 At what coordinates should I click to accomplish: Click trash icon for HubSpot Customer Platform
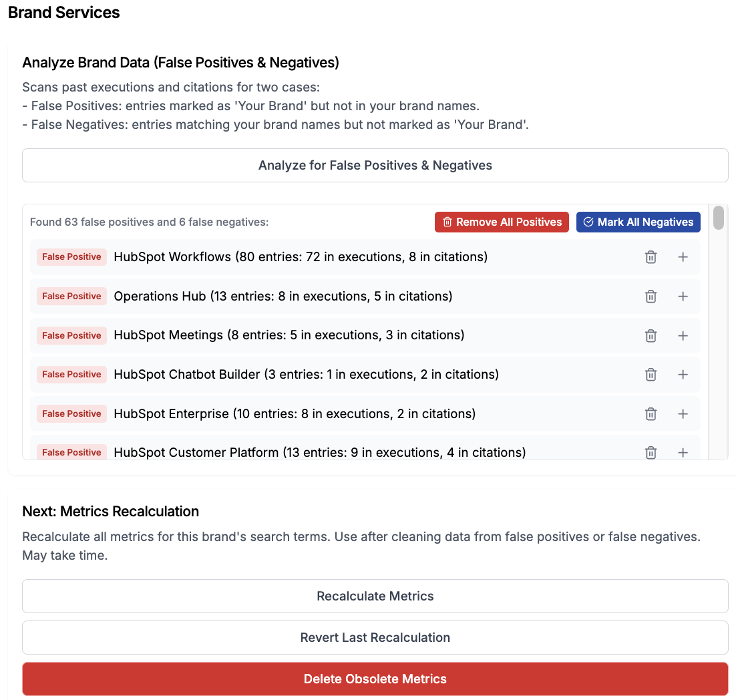[x=651, y=453]
